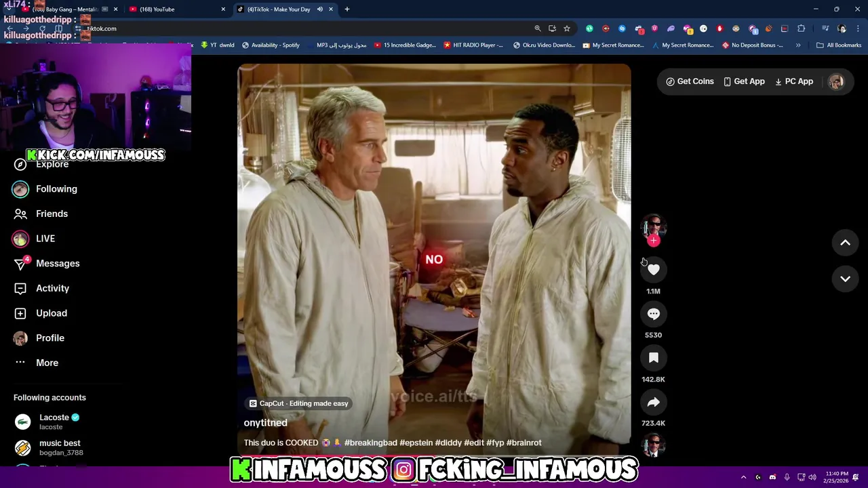This screenshot has height=488, width=868.
Task: Open the clock showing 11:40 PM
Action: point(837,477)
